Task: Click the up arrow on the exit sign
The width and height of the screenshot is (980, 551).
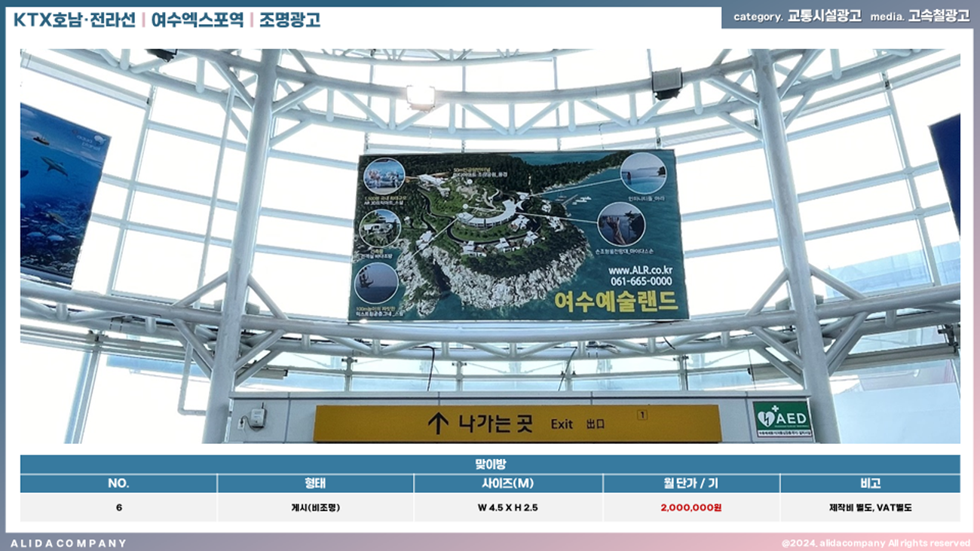Action: click(x=438, y=424)
